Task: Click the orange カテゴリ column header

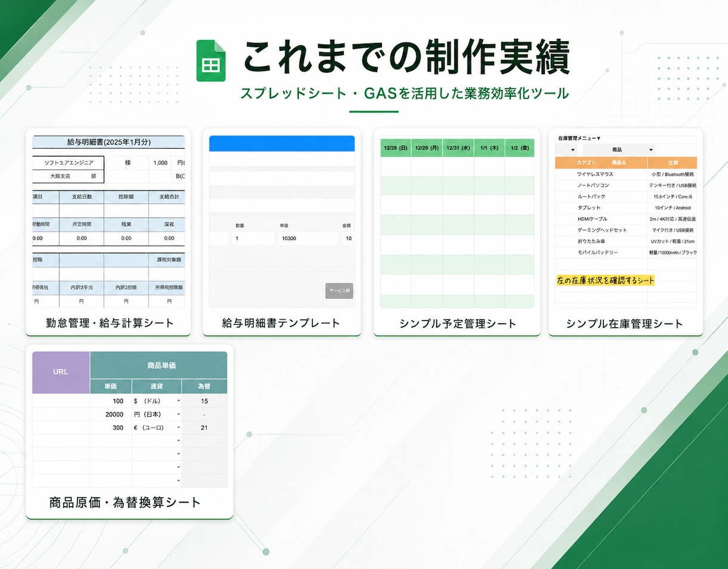Action: coord(586,162)
